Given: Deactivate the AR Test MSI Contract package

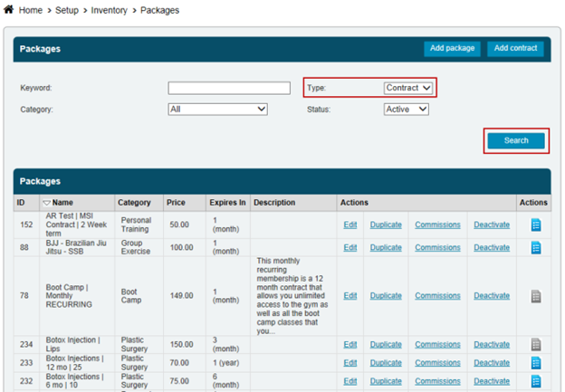Looking at the screenshot, I should pos(492,225).
